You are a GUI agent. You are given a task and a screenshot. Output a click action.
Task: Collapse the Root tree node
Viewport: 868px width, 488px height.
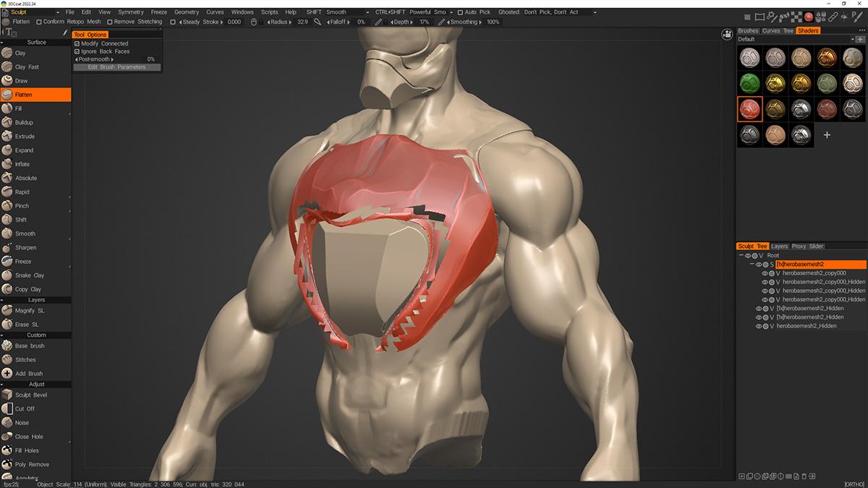[741, 256]
